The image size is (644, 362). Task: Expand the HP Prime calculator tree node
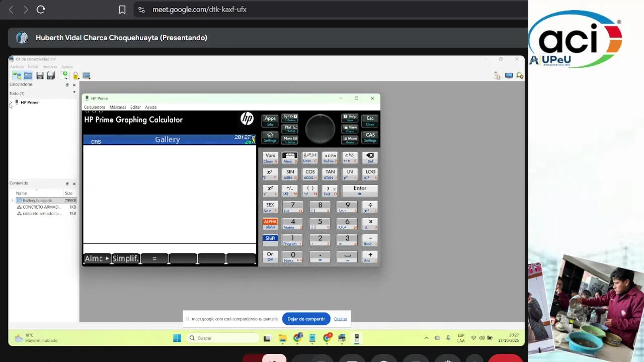tap(11, 103)
